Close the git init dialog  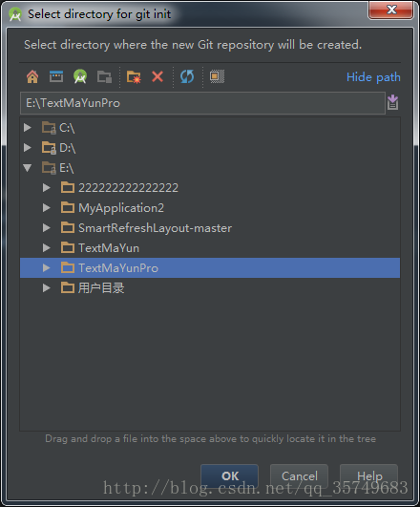391,10
